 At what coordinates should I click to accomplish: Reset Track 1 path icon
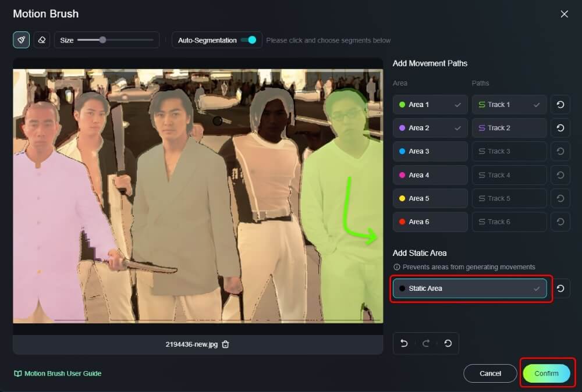click(x=560, y=105)
